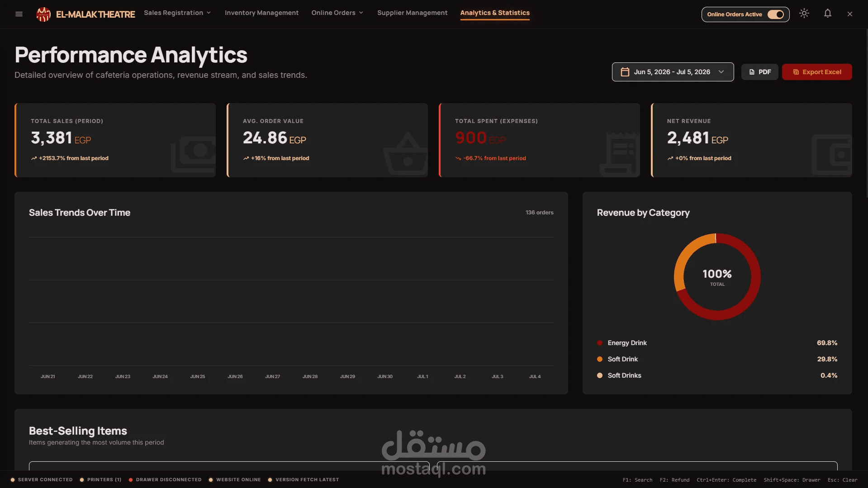This screenshot has height=488, width=868.
Task: Toggle light theme sun icon
Action: [804, 14]
